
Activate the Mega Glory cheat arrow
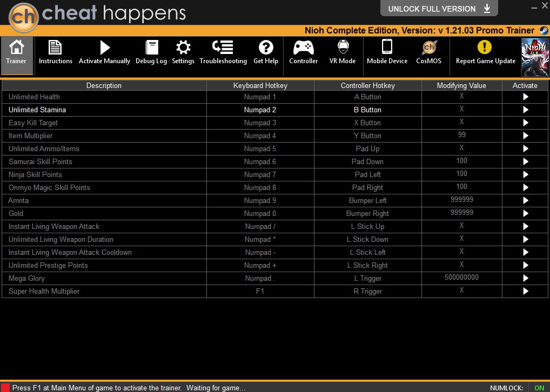pyautogui.click(x=526, y=278)
